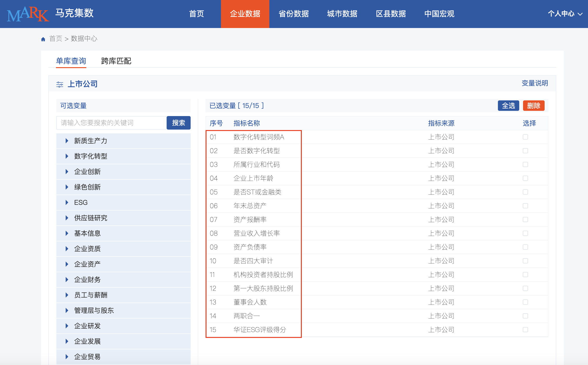The width and height of the screenshot is (588, 365).
Task: Expand the 基本信息 category
Action: (x=124, y=234)
